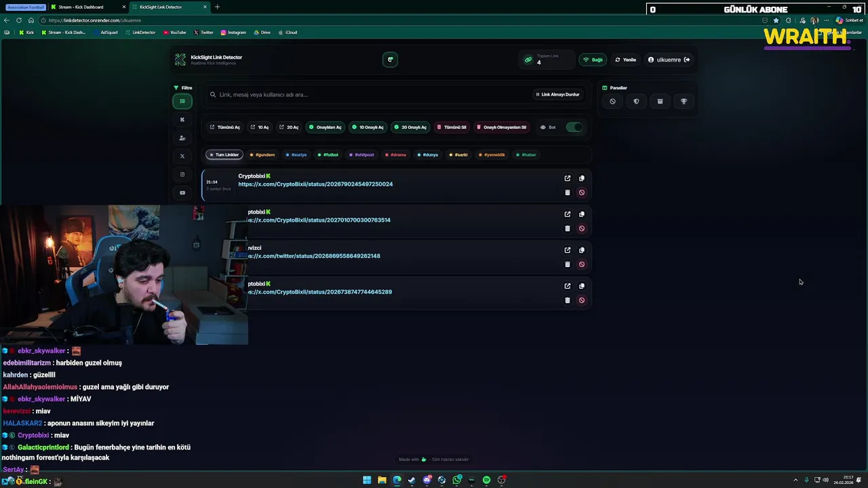Filter by #shitpost tag
Screen dimensions: 868x488
(x=362, y=155)
